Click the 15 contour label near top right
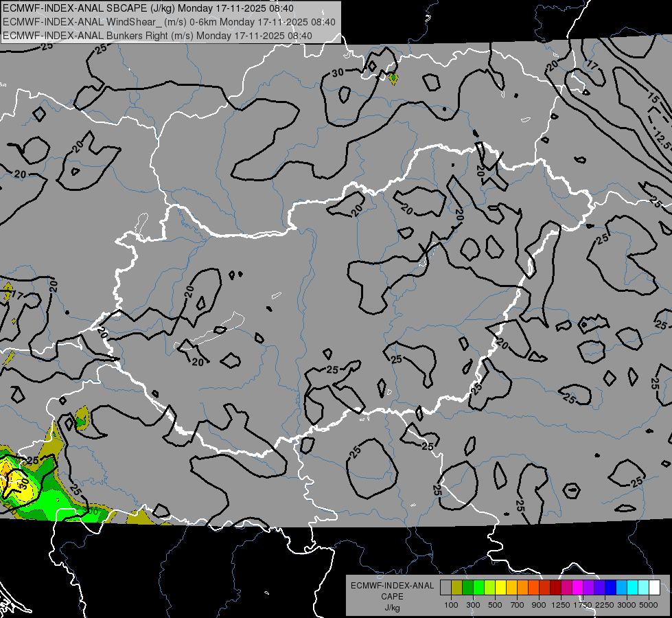This screenshot has width=672, height=618. tap(652, 98)
